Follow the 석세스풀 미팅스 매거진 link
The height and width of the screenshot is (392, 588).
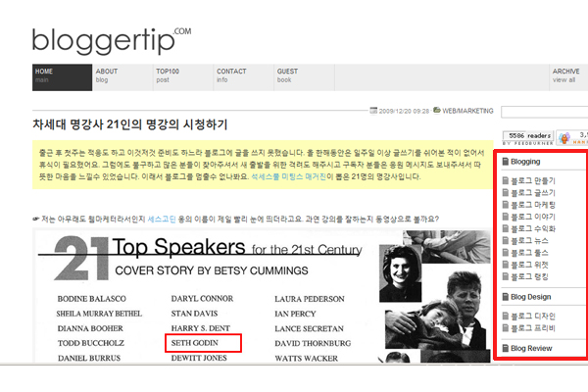click(288, 176)
